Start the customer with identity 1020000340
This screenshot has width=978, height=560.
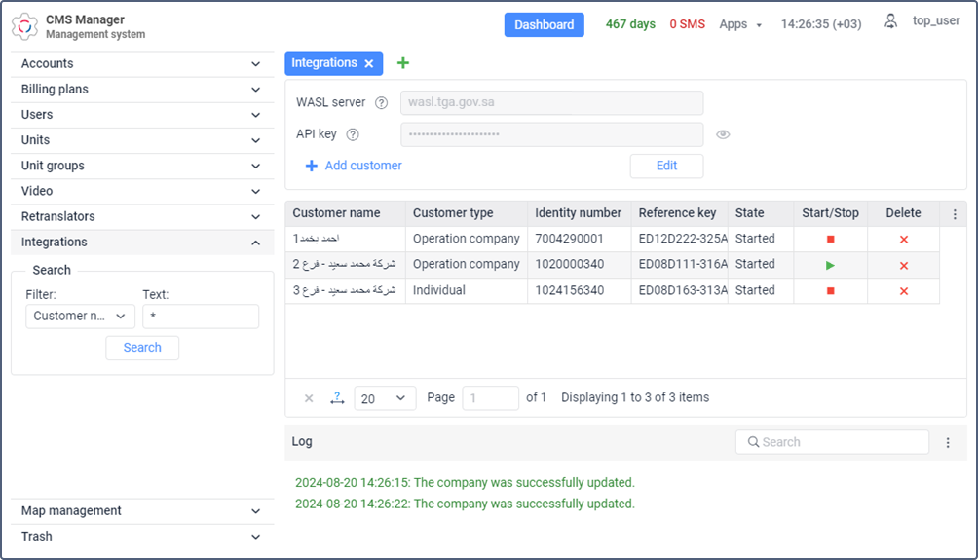point(830,265)
